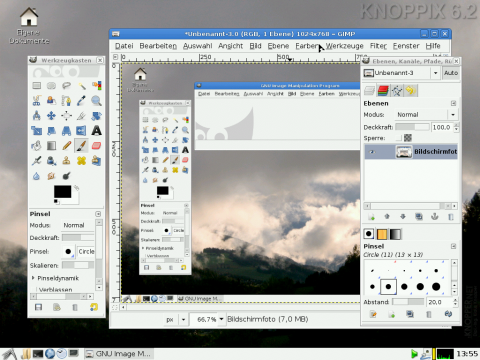Select the Measure compass tool
Image resolution: width=480 pixels, height=360 pixels.
click(37, 116)
